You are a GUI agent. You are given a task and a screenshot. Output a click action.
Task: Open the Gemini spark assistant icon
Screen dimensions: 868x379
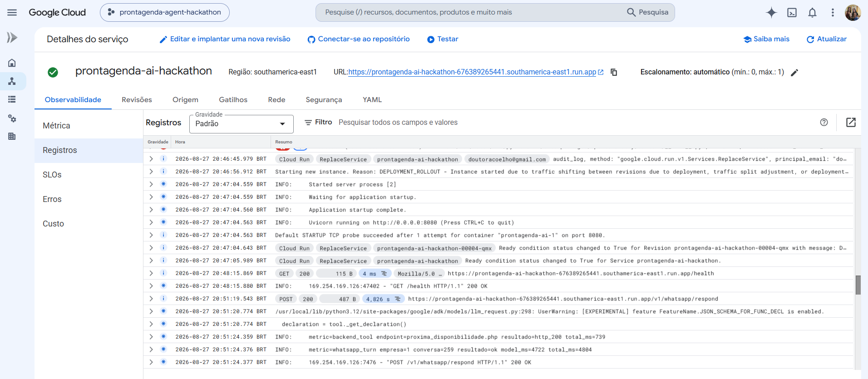pos(771,12)
